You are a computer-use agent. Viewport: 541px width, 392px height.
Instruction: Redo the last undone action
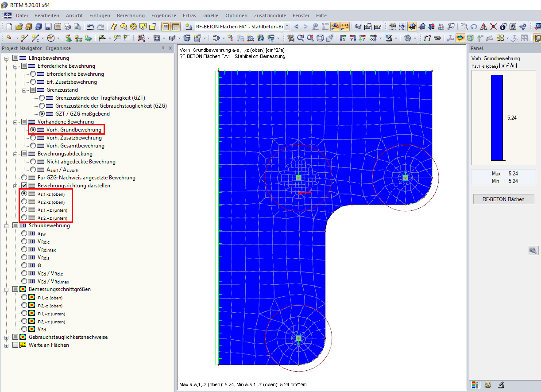[x=100, y=27]
